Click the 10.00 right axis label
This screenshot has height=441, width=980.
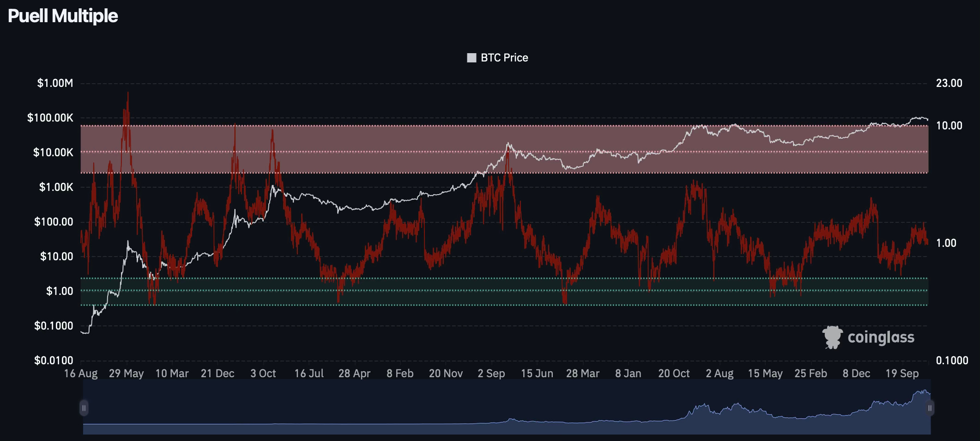(949, 126)
